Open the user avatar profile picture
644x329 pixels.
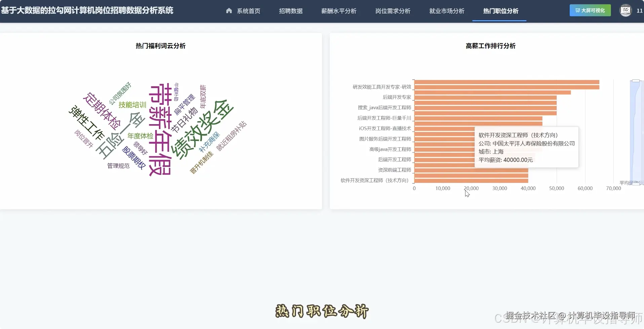point(626,10)
